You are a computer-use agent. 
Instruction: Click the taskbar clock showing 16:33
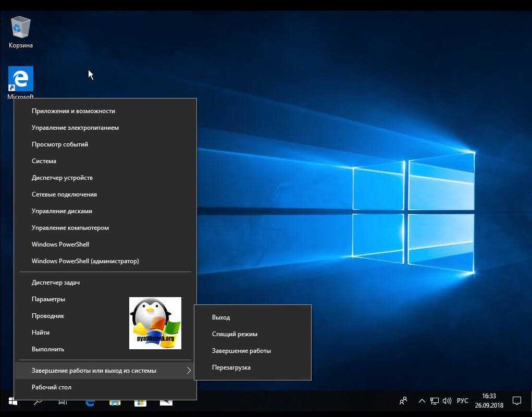click(489, 401)
